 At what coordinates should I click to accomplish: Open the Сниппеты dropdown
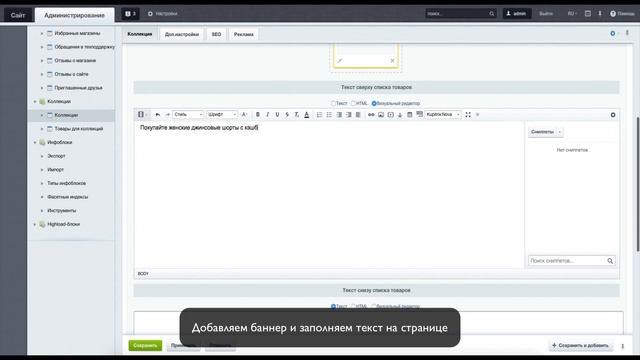click(x=546, y=132)
